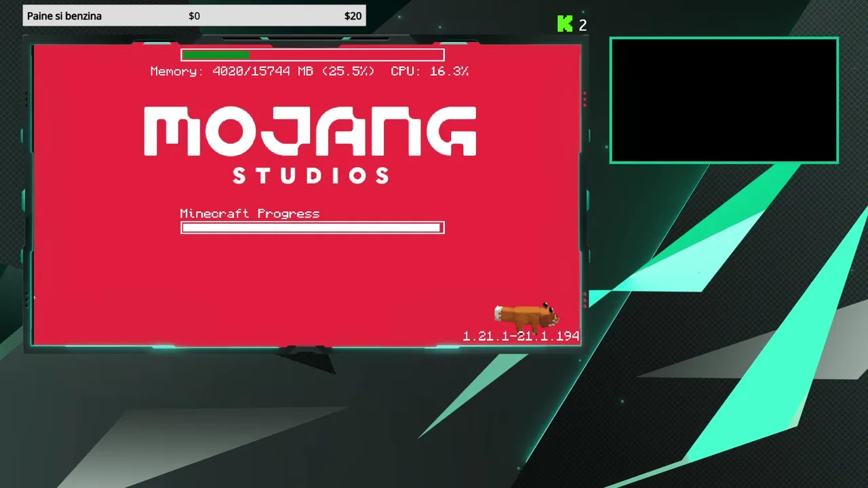
Task: Click the "CPU: 16.3%" readout
Action: [430, 71]
